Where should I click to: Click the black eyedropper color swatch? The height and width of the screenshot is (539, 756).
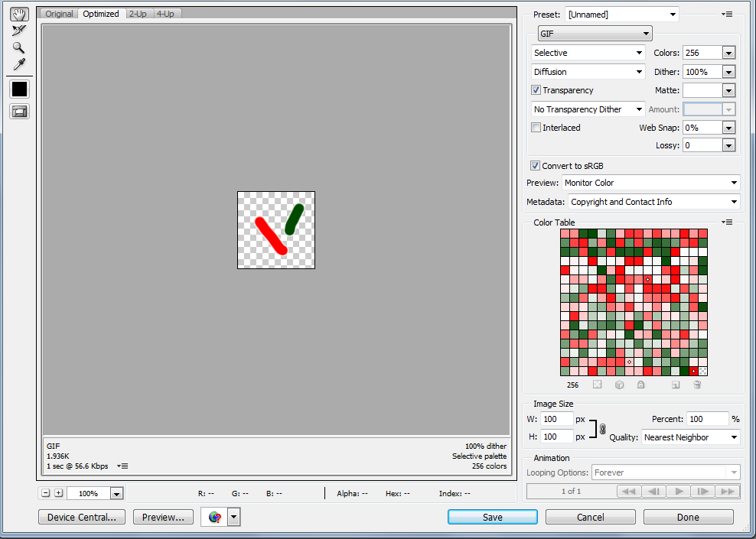19,89
